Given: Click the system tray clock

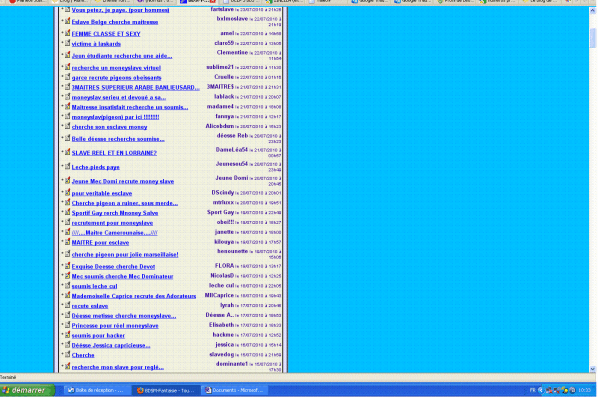Looking at the screenshot, I should coord(584,390).
